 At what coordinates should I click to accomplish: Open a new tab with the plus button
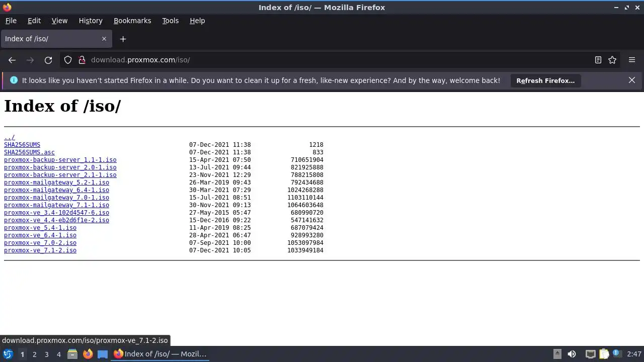pos(123,39)
